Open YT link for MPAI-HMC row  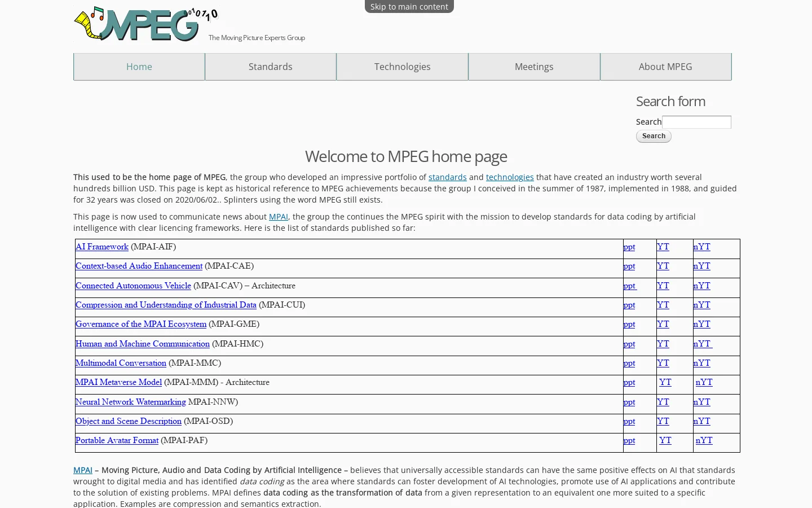663,344
